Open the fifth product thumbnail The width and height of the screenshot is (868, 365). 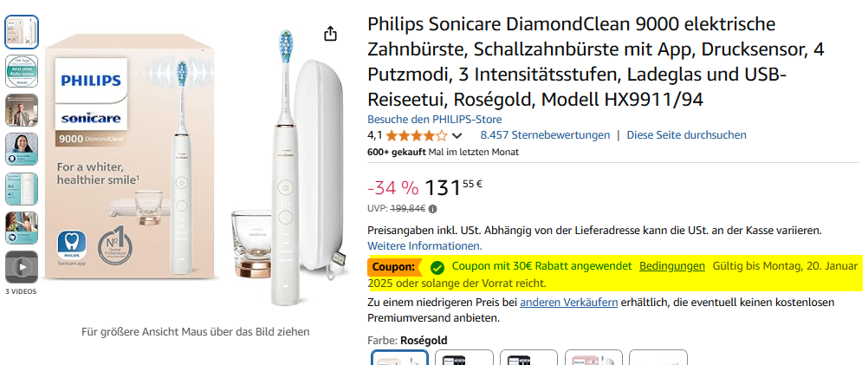pos(22,187)
